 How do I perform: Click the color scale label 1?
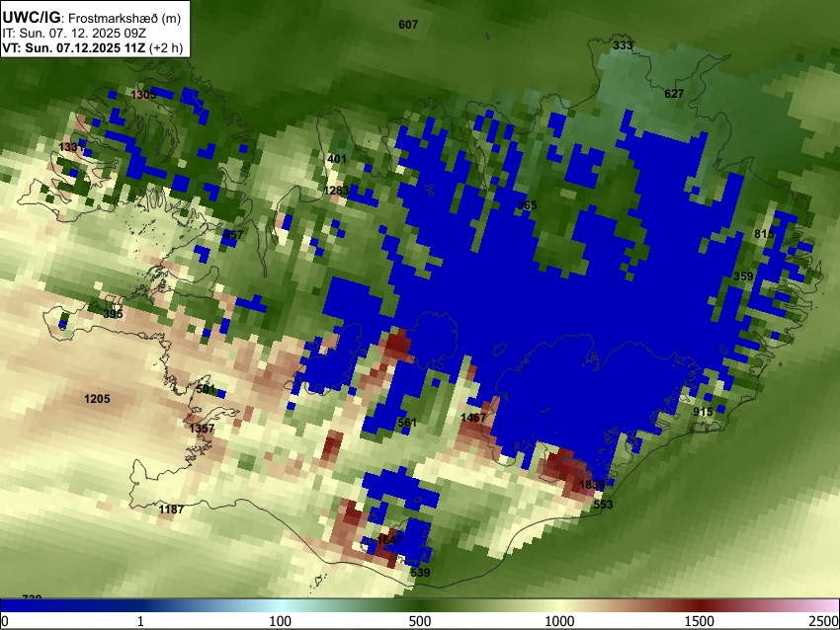pyautogui.click(x=140, y=621)
